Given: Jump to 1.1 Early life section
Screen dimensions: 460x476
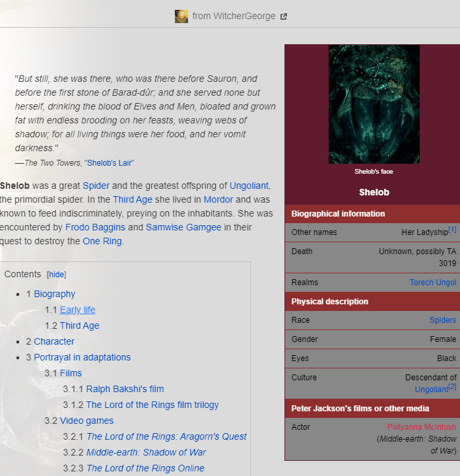Looking at the screenshot, I should pos(78,310).
